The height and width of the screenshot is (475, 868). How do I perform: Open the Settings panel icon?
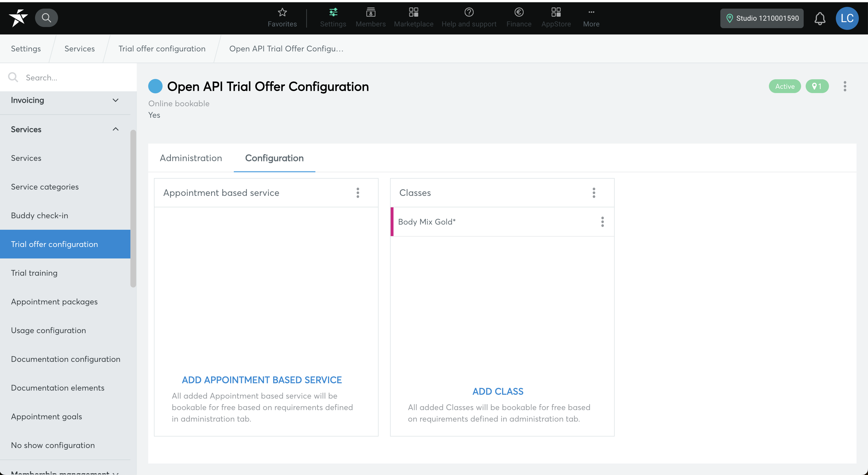coord(333,12)
